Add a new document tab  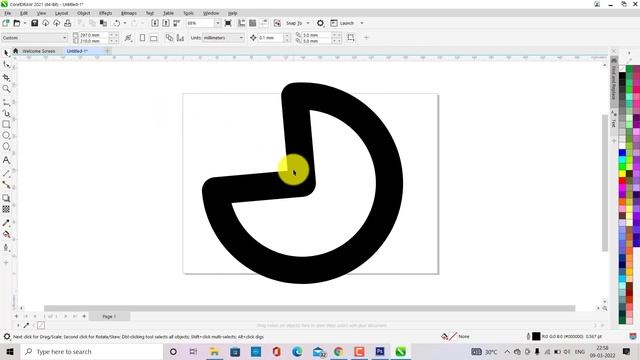tap(108, 51)
